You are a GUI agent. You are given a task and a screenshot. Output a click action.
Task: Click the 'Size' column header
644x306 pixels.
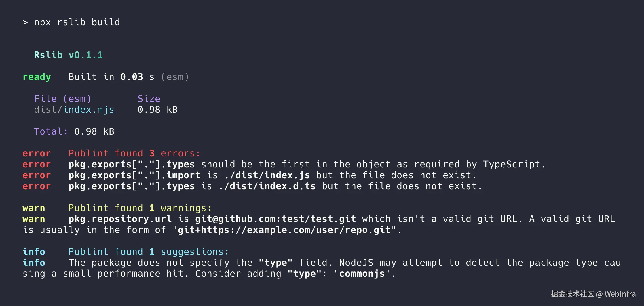[149, 99]
